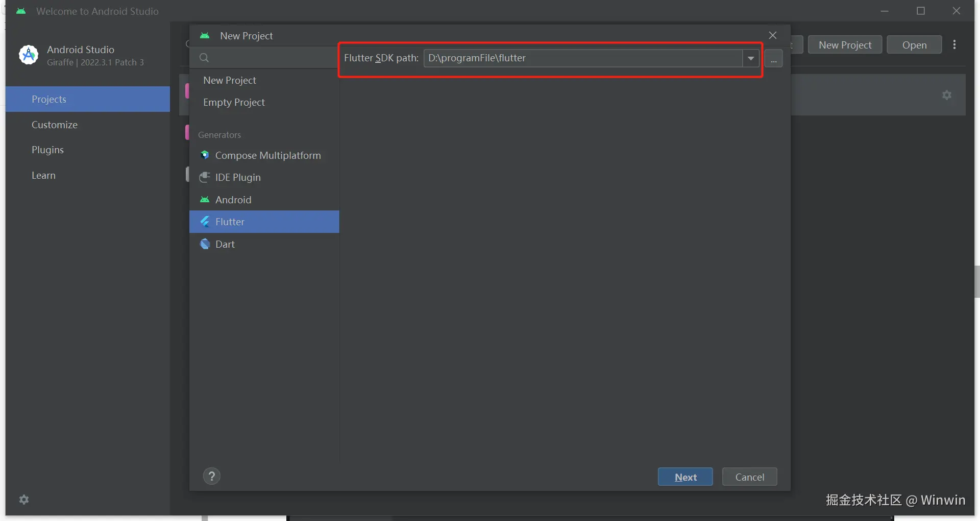Choose the Empty Project option

pyautogui.click(x=264, y=102)
